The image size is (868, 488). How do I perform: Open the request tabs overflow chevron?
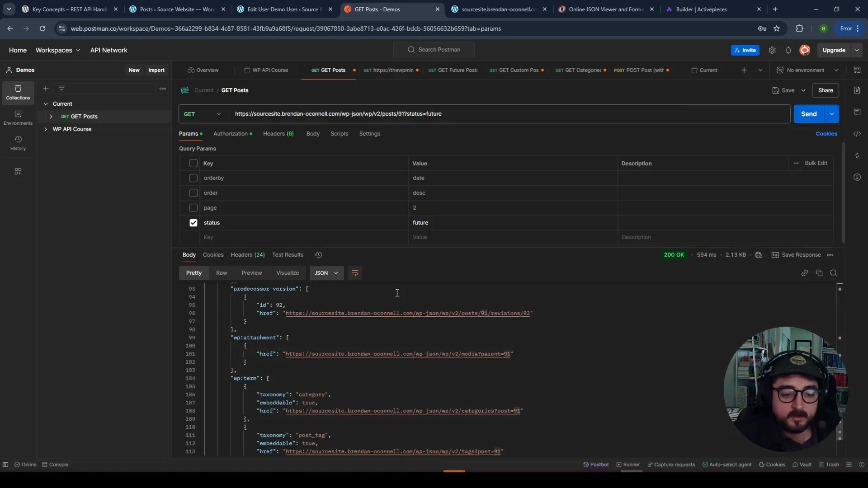760,70
